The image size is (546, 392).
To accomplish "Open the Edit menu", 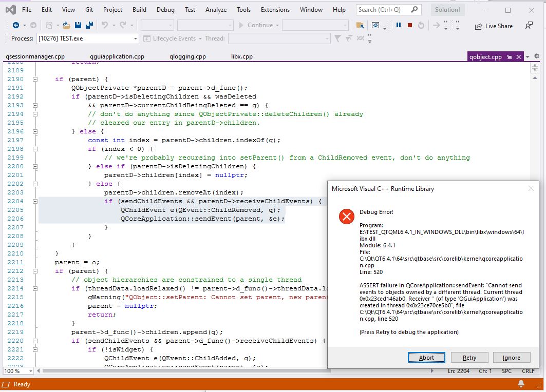I will pyautogui.click(x=47, y=10).
